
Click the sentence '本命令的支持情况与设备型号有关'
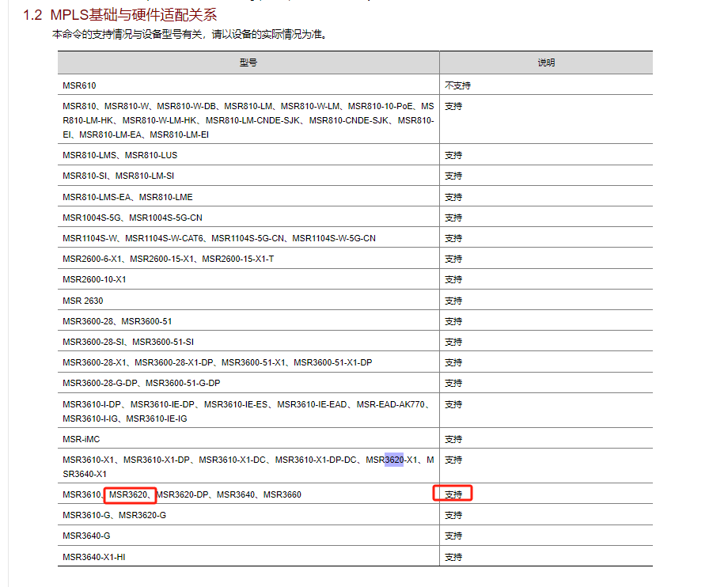[x=127, y=34]
